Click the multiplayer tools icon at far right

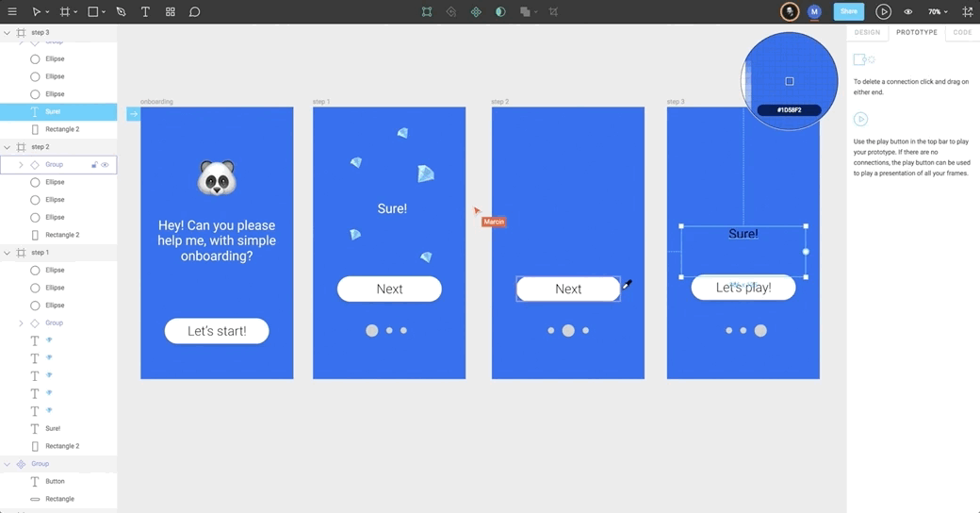click(x=968, y=12)
